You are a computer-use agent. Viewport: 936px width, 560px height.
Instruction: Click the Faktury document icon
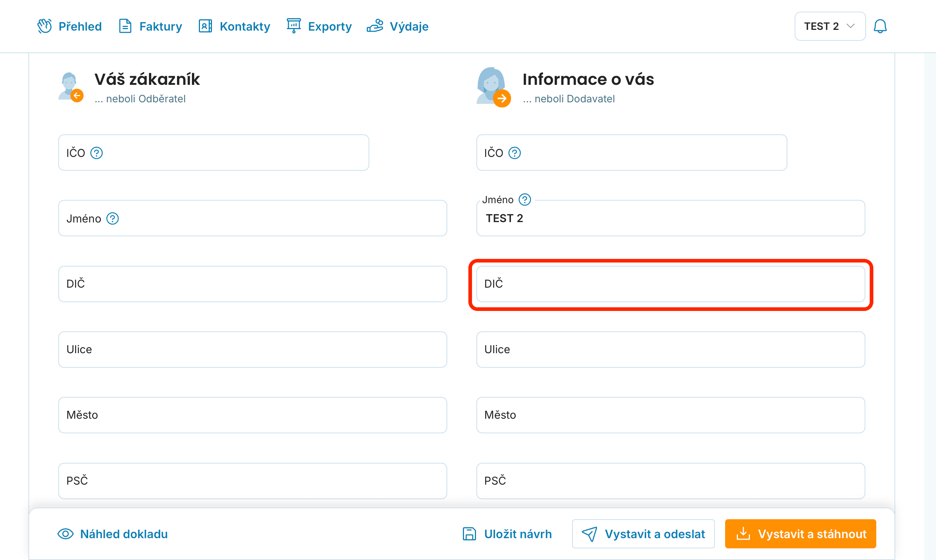pos(125,26)
